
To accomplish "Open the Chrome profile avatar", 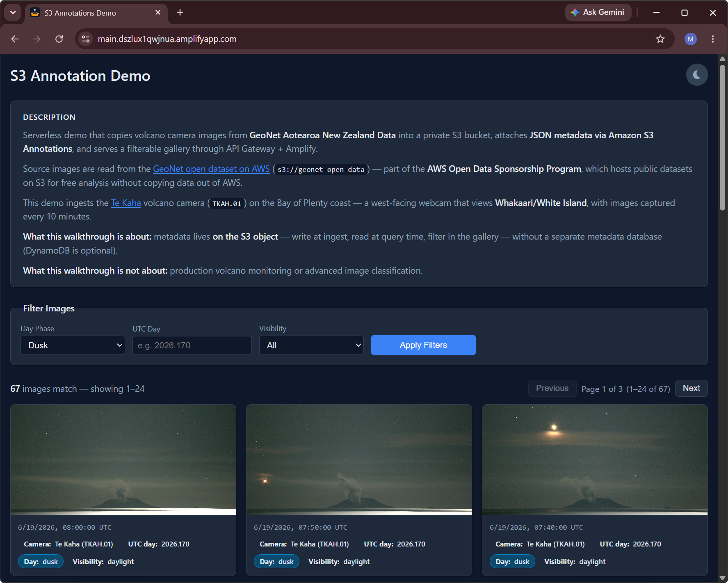I will [691, 39].
